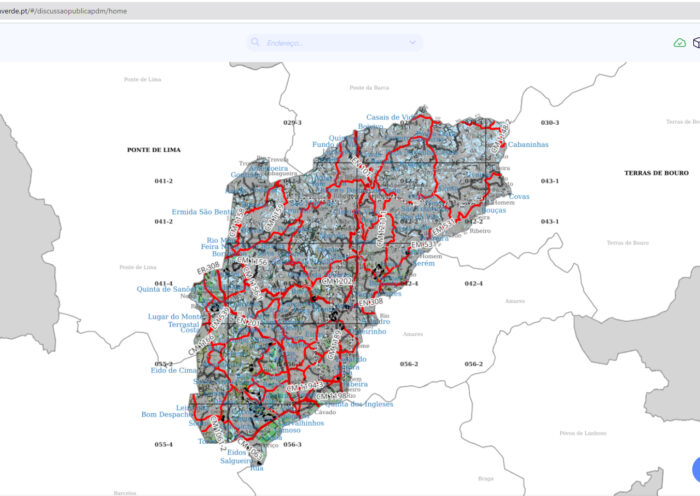The height and width of the screenshot is (496, 700).
Task: Click the green cloud icon
Action: coord(680,43)
